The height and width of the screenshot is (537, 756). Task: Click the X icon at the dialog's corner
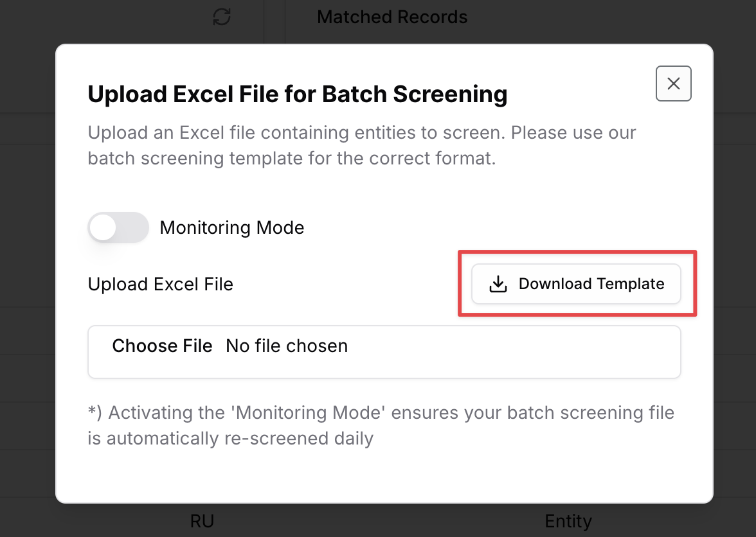(x=674, y=84)
